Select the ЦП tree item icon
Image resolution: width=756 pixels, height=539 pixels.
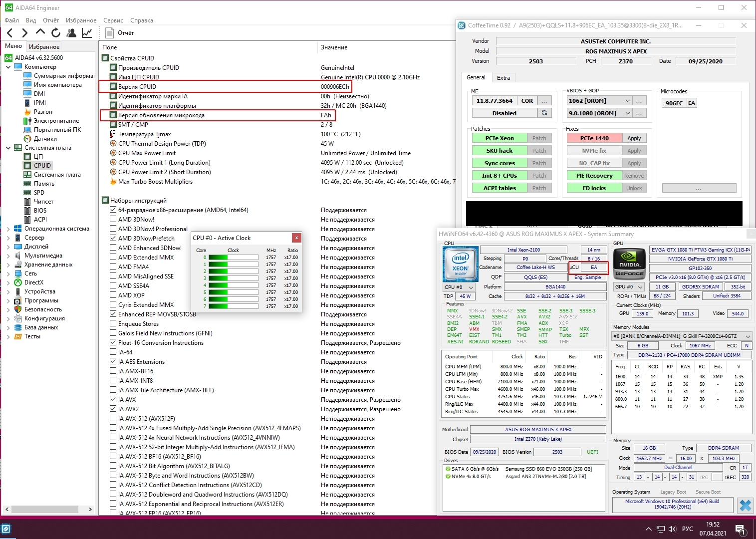coord(27,157)
